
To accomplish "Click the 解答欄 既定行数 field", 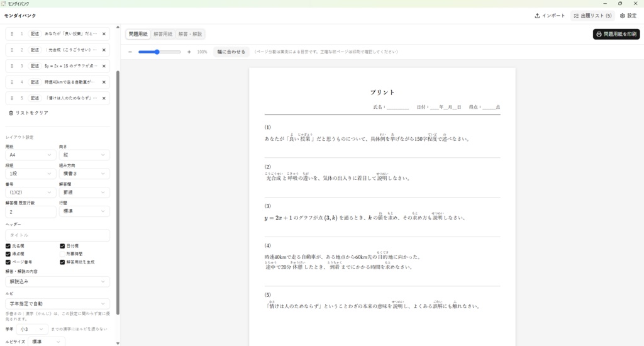I will [30, 211].
